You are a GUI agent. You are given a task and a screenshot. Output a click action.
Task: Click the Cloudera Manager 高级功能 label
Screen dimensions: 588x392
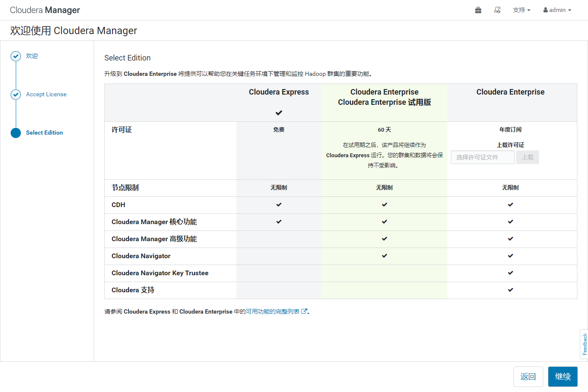coord(154,239)
